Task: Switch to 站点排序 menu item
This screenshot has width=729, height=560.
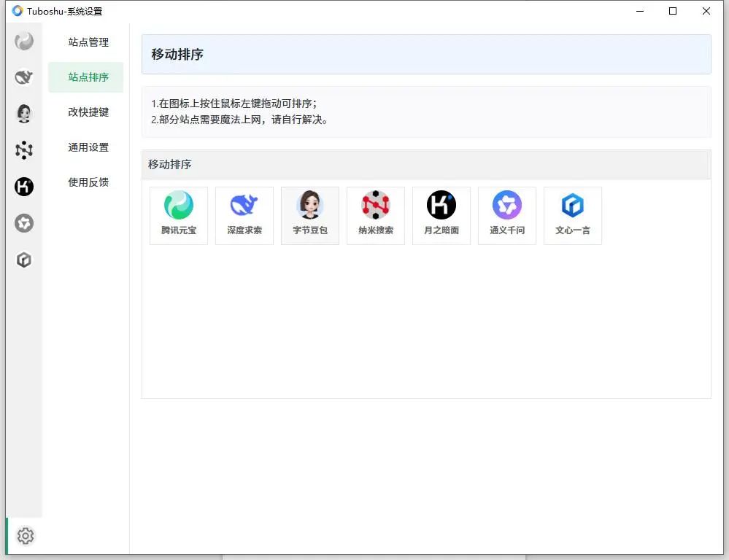Action: coord(86,77)
